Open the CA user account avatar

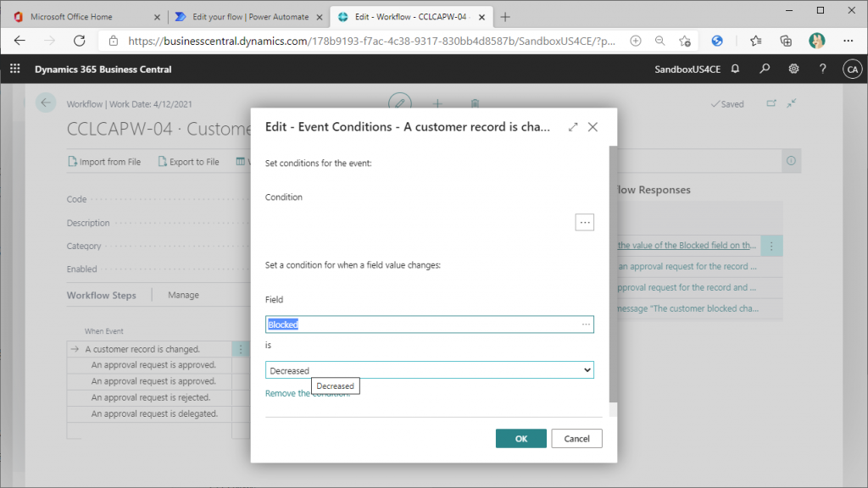853,69
